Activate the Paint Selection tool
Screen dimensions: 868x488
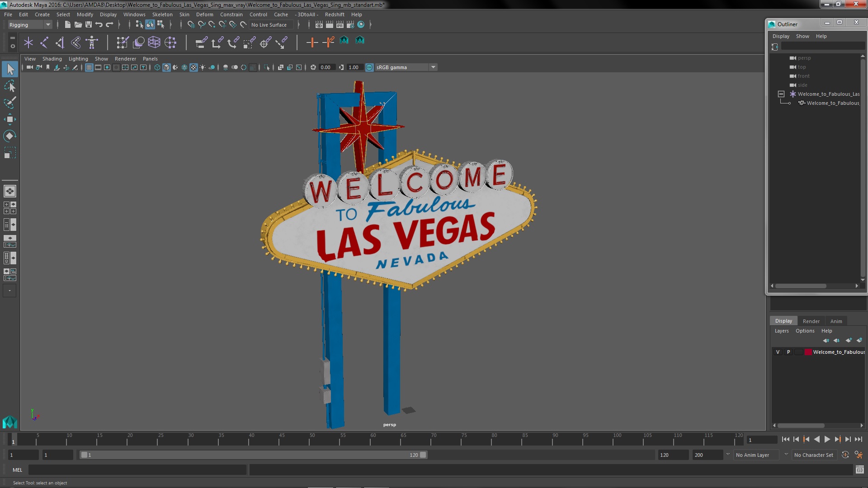(x=10, y=103)
